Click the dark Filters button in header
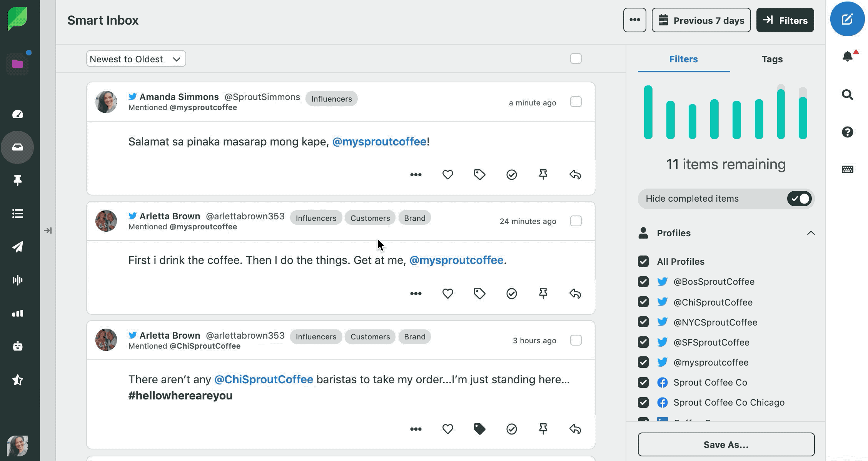Screen dimensions: 868x461 click(785, 20)
